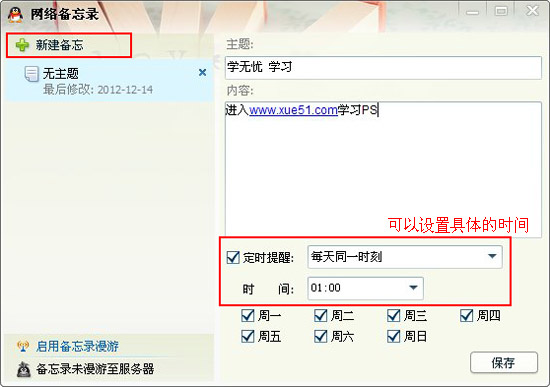Minimize the 网络备忘录 window
The image size is (550, 387).
click(472, 12)
